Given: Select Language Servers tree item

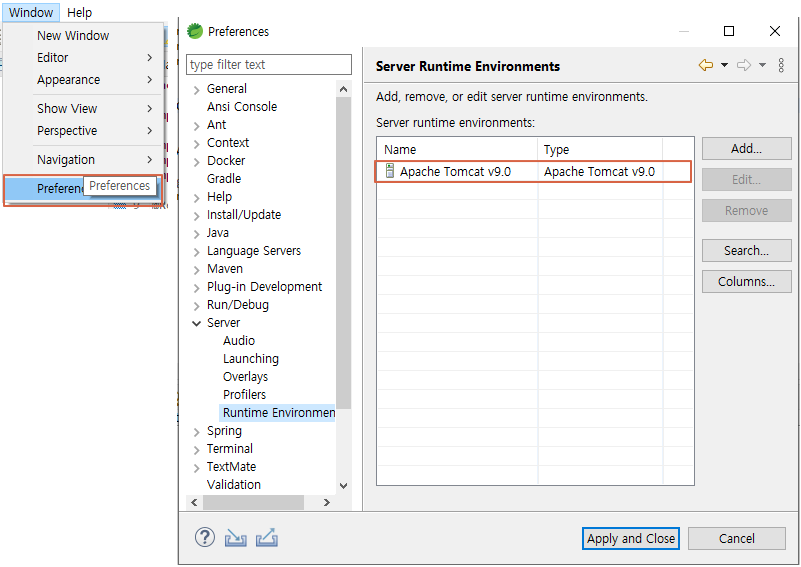Looking at the screenshot, I should tap(254, 251).
